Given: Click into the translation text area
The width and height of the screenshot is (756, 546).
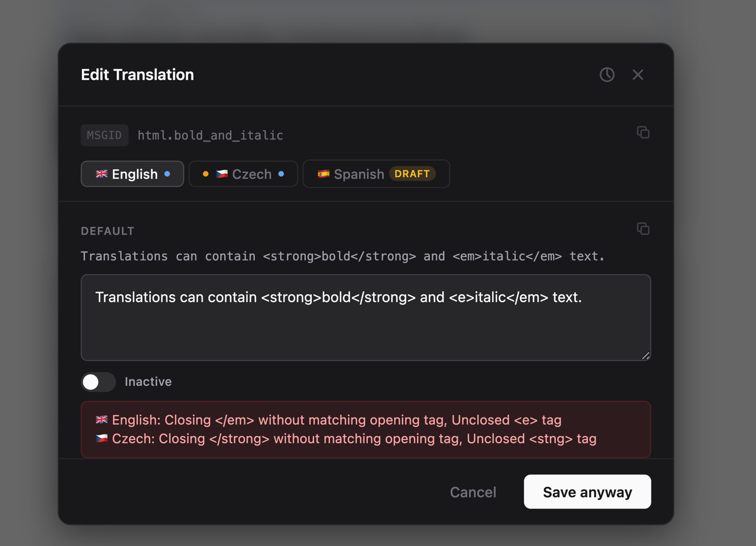Looking at the screenshot, I should click(366, 317).
